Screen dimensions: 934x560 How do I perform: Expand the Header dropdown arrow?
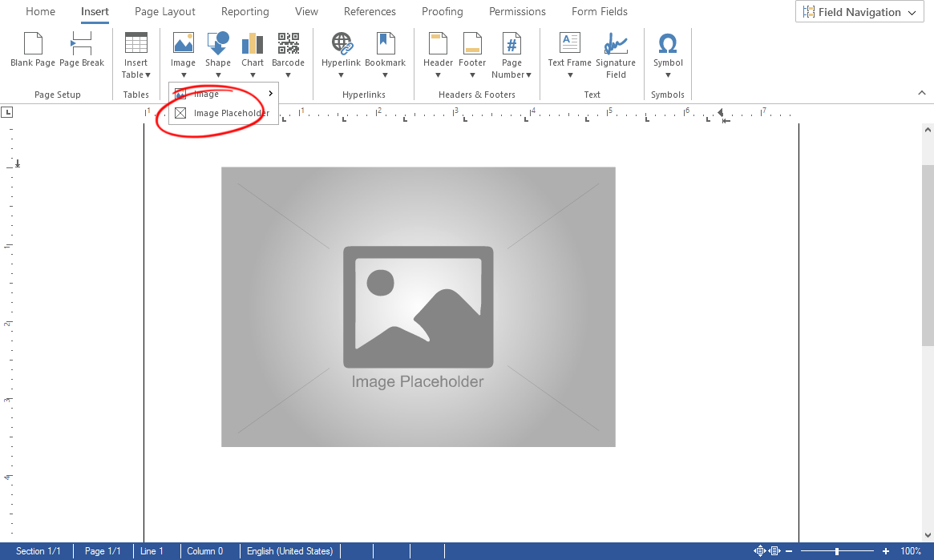[438, 75]
